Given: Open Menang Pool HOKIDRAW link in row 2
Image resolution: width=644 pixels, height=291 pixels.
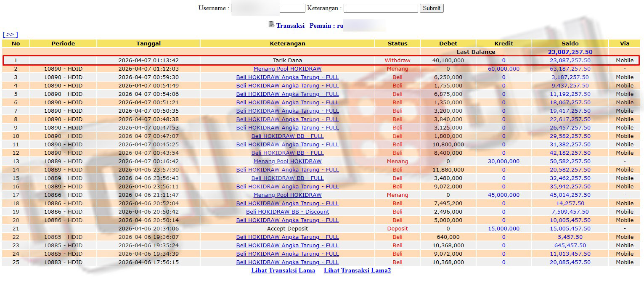Looking at the screenshot, I should (287, 69).
